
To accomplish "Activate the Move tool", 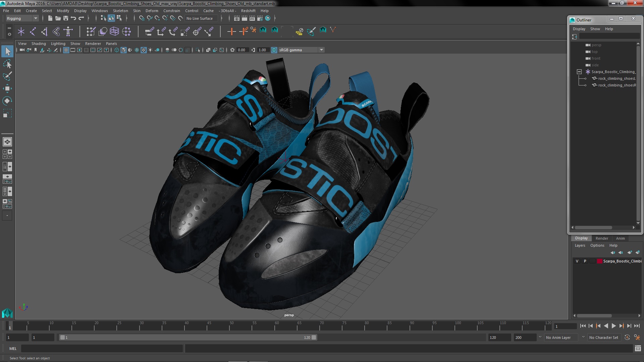I will click(x=7, y=88).
